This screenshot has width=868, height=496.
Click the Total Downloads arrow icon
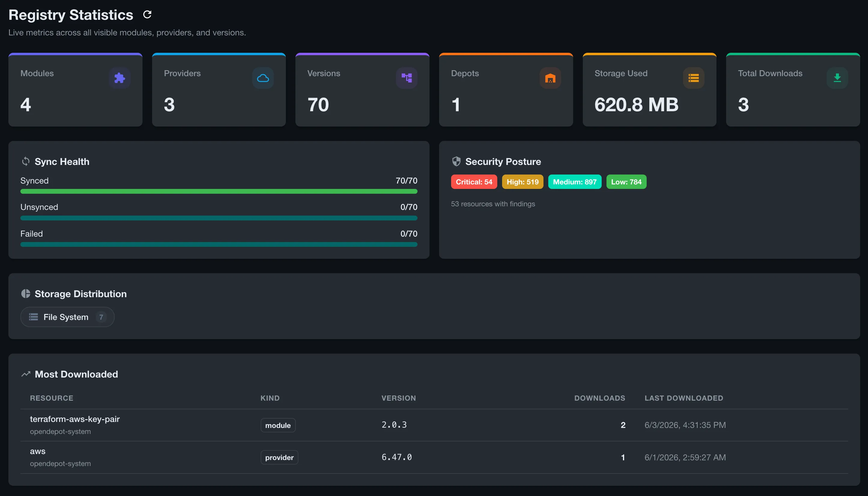(837, 78)
